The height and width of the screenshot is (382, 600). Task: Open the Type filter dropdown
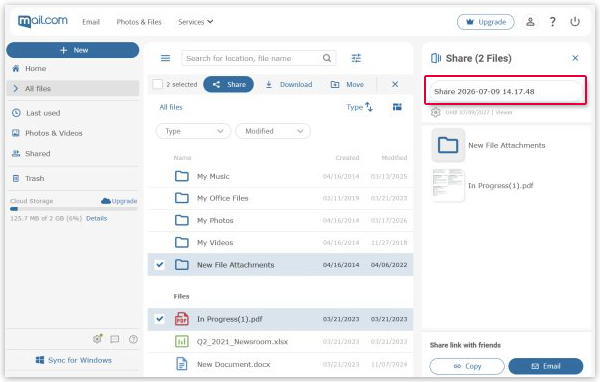(193, 131)
